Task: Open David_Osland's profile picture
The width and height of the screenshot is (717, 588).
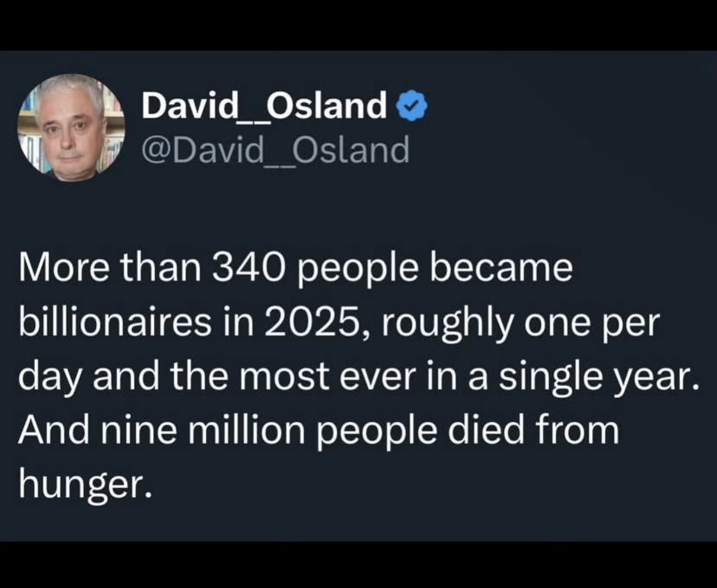Action: (72, 127)
